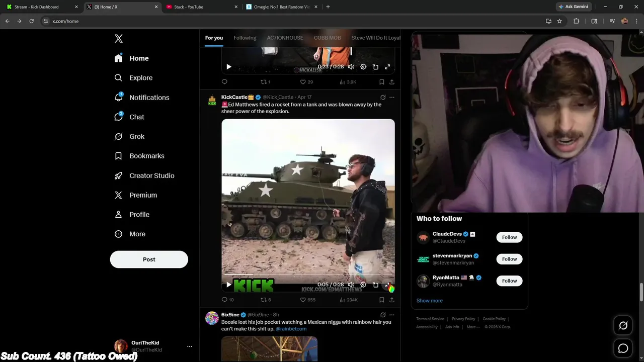644x362 pixels.
Task: Repost the top post with 1 repost
Action: point(265,82)
